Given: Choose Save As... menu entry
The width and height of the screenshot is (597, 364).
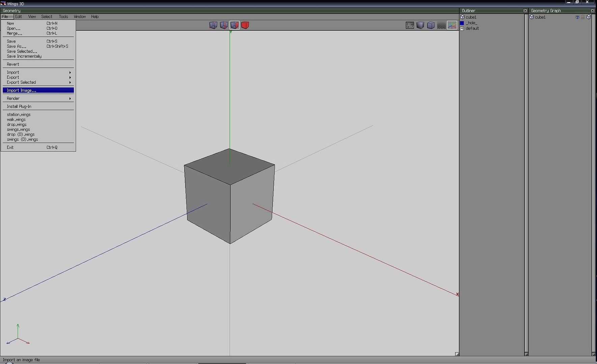Looking at the screenshot, I should [x=38, y=47].
